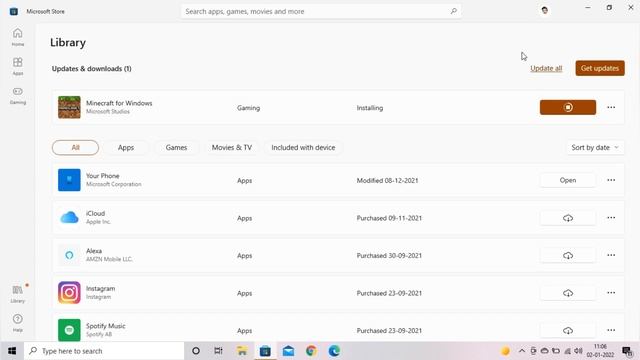This screenshot has width=640, height=360.
Task: Select the All filter tab
Action: (75, 147)
